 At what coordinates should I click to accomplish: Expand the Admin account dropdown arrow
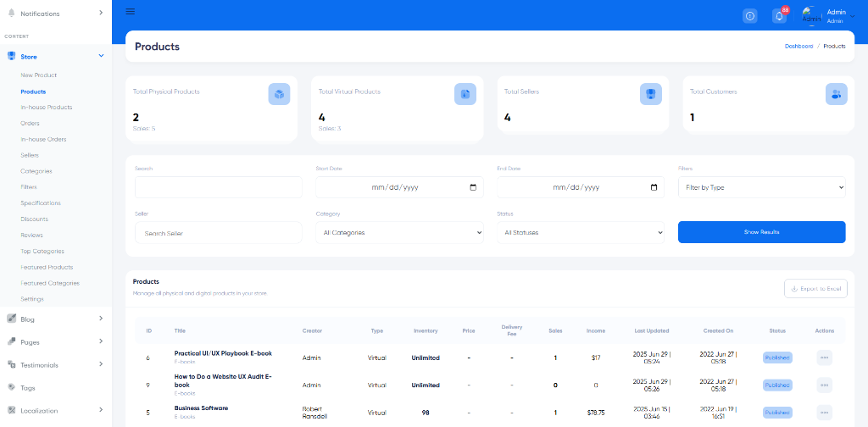(852, 17)
